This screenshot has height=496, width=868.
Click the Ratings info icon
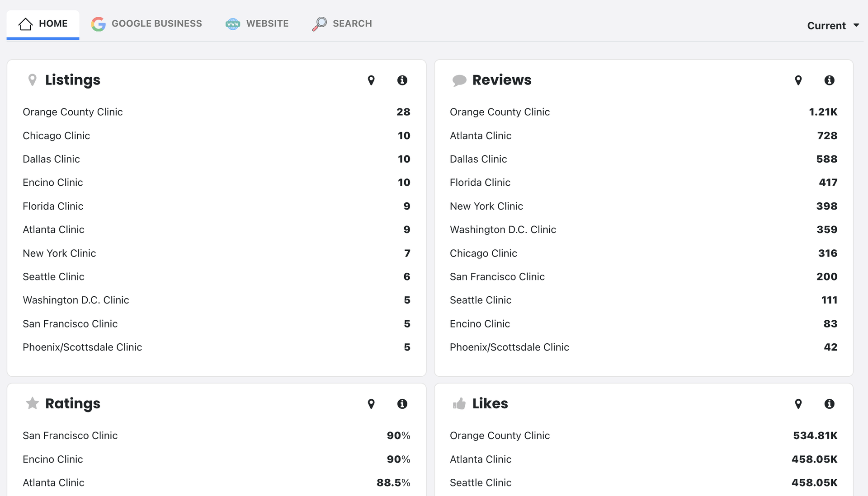click(402, 403)
